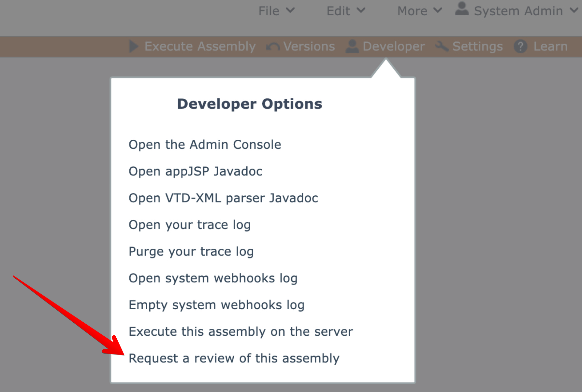
Task: Open the System Admin dropdown arrow
Action: pos(574,10)
